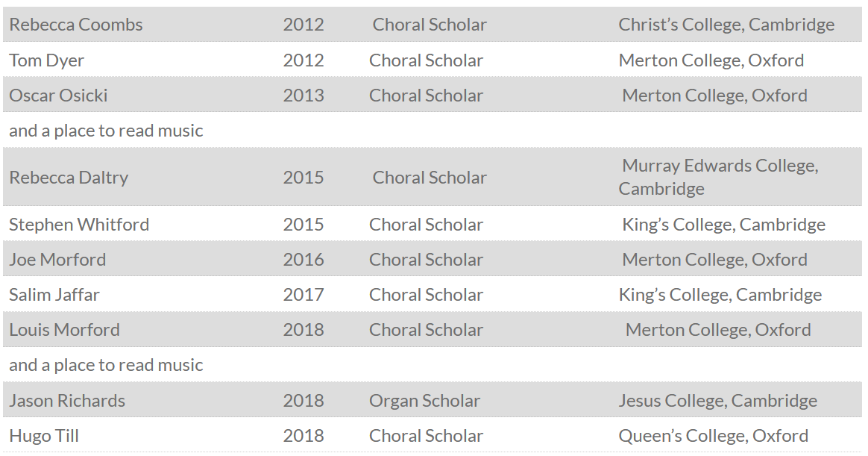
Task: Click the Salim Jaffar name cell
Action: (54, 295)
